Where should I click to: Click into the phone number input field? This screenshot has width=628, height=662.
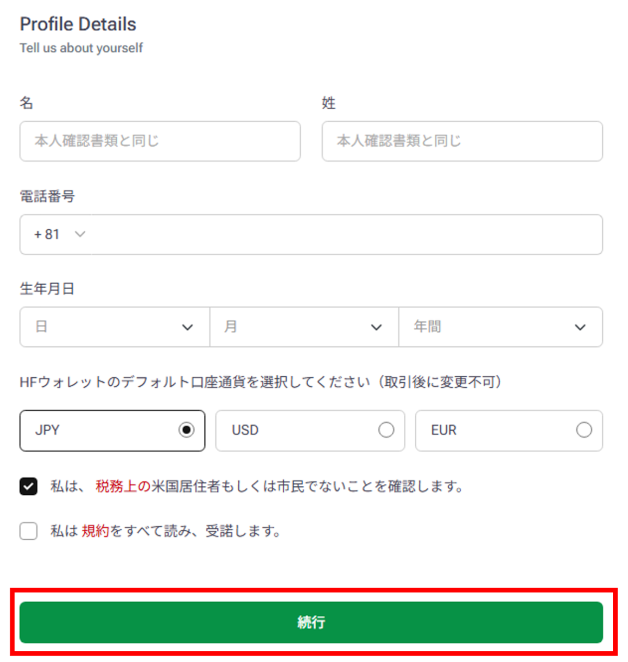[347, 234]
